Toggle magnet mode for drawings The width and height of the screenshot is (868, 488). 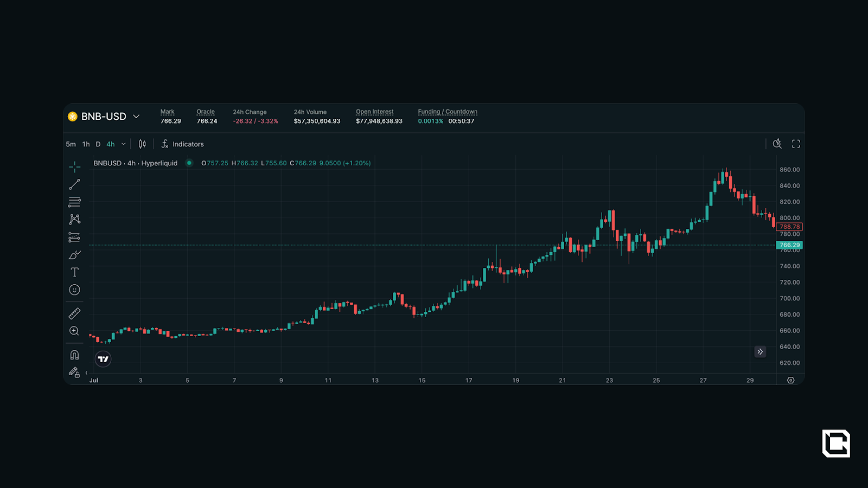74,355
